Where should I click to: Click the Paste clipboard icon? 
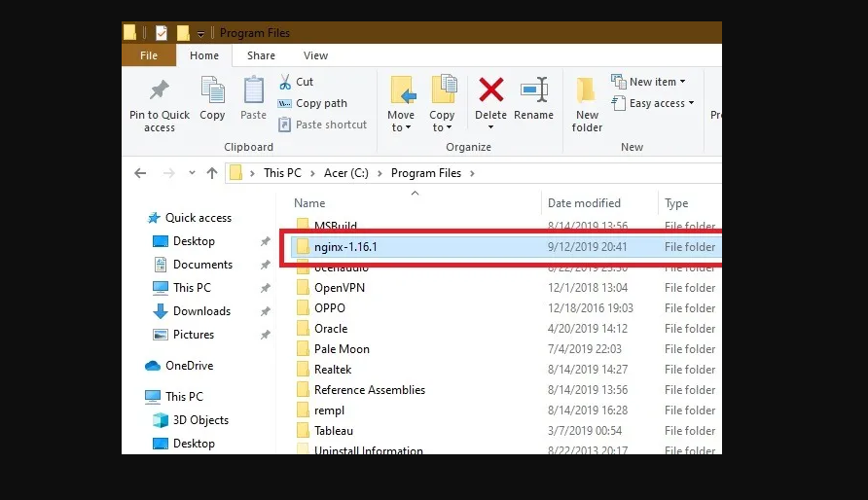tap(254, 90)
